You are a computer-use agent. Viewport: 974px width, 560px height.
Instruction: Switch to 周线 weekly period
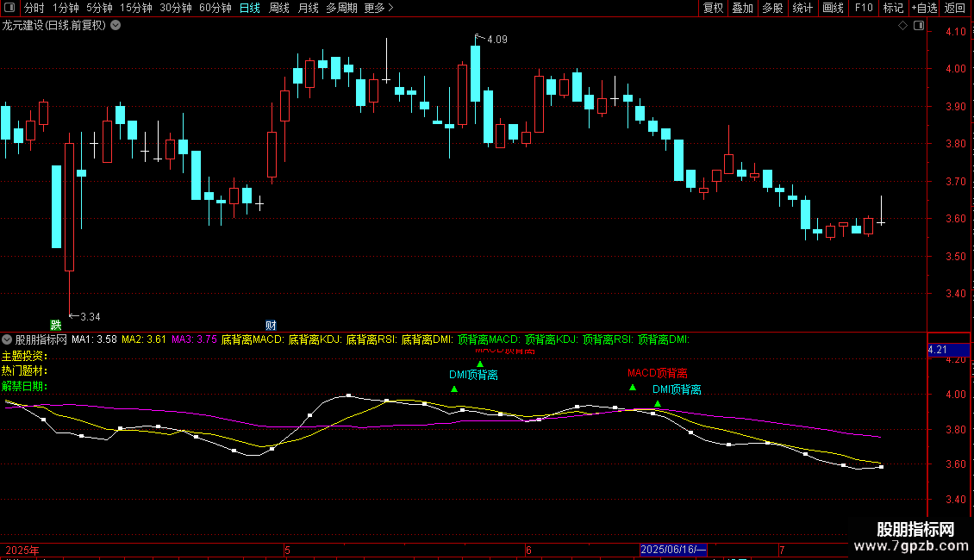click(x=279, y=8)
